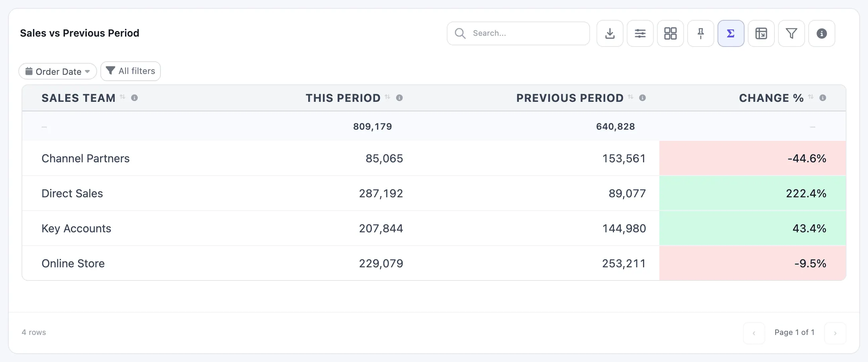Image resolution: width=868 pixels, height=362 pixels.
Task: Click the search magnifier icon
Action: point(460,33)
